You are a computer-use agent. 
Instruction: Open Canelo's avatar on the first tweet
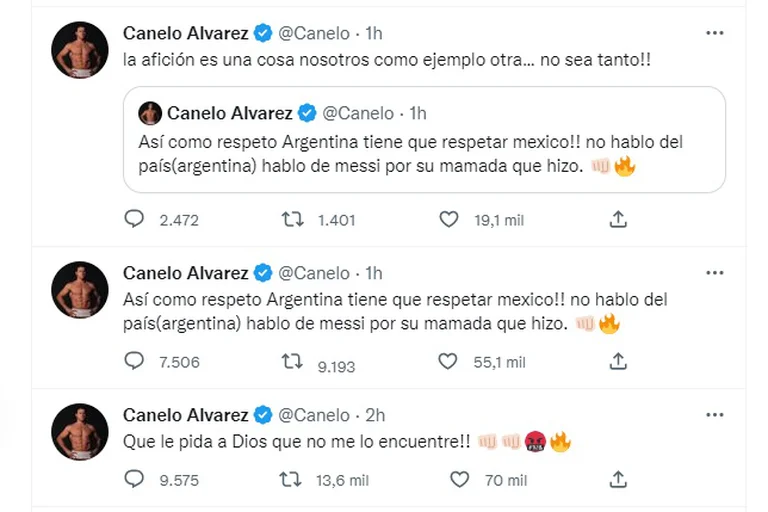[80, 49]
